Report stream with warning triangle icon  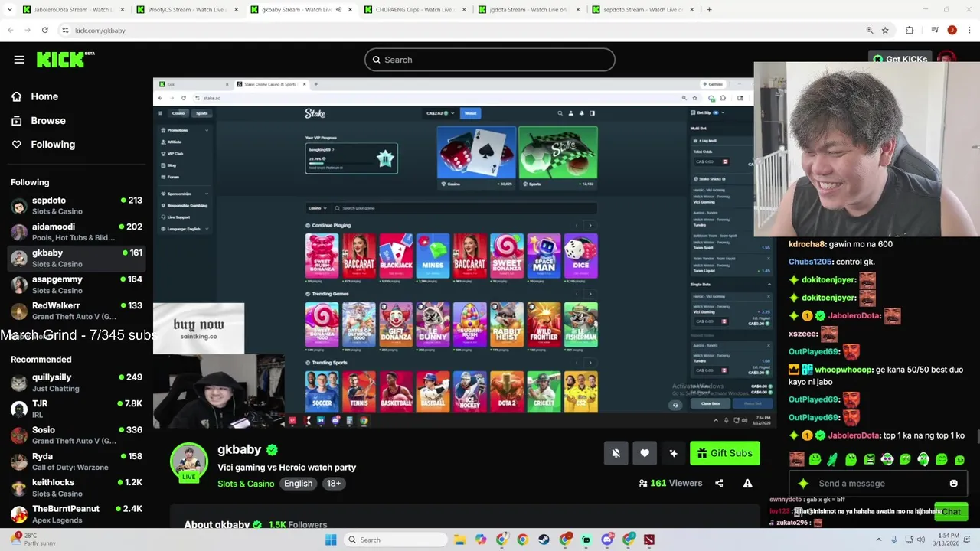747,483
